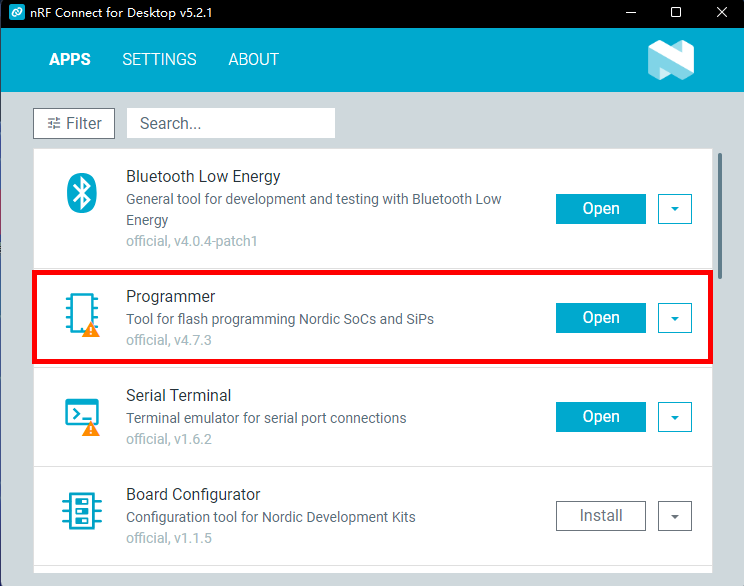Expand dropdown next to Serial Terminal Open
Screen dimensions: 744x586
pyautogui.click(x=675, y=417)
